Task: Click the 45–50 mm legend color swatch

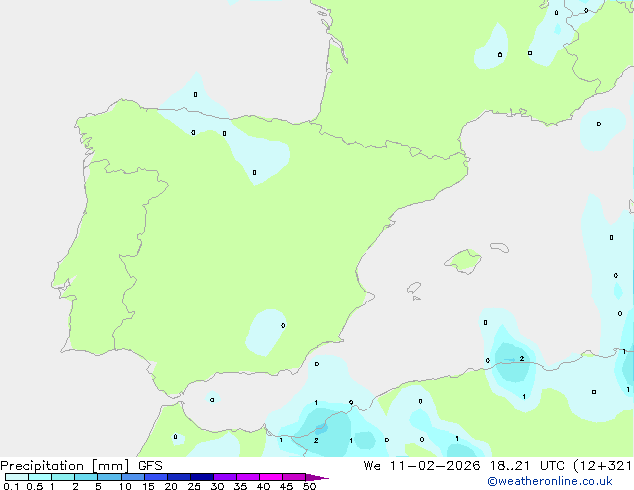Action: 294,477
